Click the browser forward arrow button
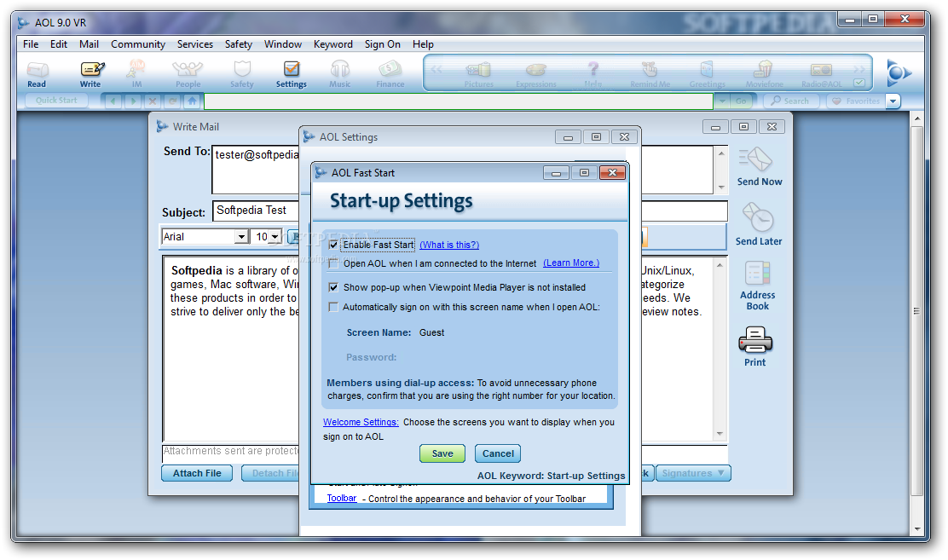This screenshot has width=948, height=560. click(x=133, y=101)
